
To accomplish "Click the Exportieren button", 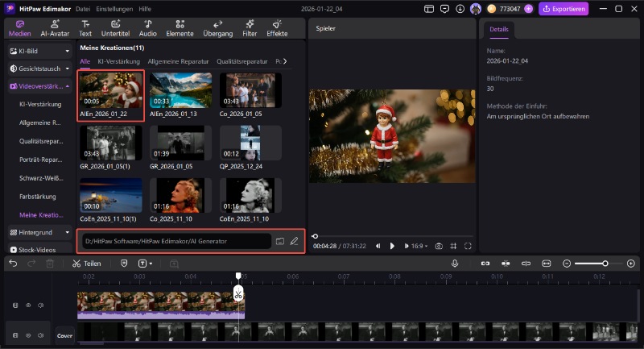I will coord(563,9).
